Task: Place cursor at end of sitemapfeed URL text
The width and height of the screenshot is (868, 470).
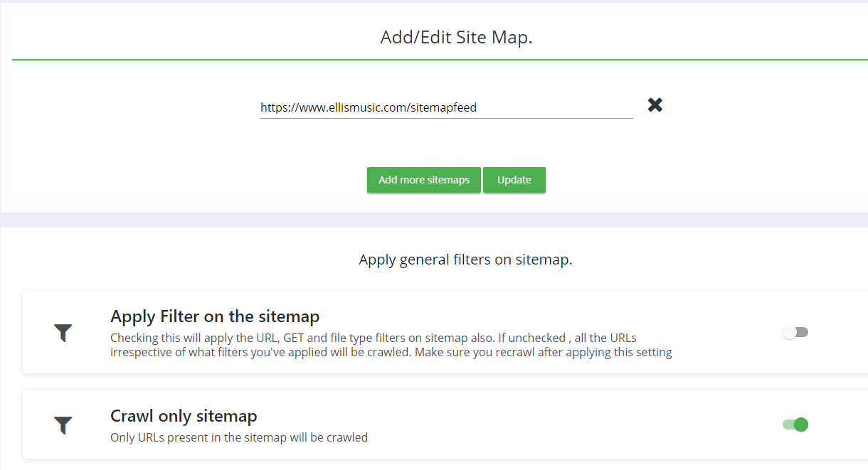Action: (477, 108)
